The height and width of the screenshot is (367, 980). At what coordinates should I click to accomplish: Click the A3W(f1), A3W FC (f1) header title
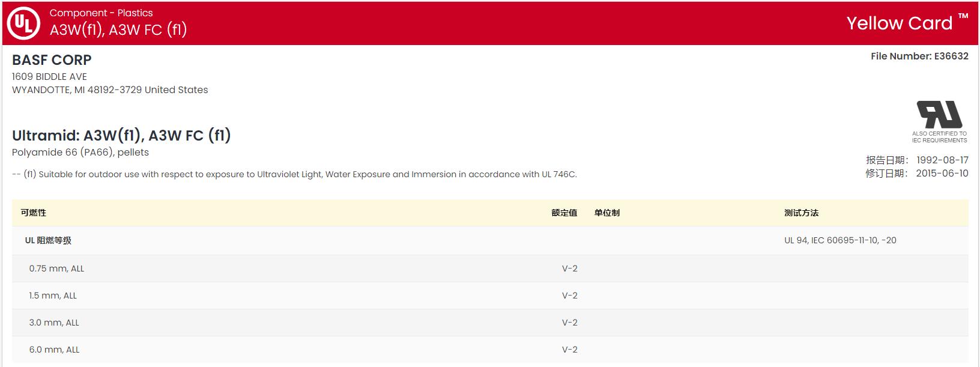[x=118, y=29]
